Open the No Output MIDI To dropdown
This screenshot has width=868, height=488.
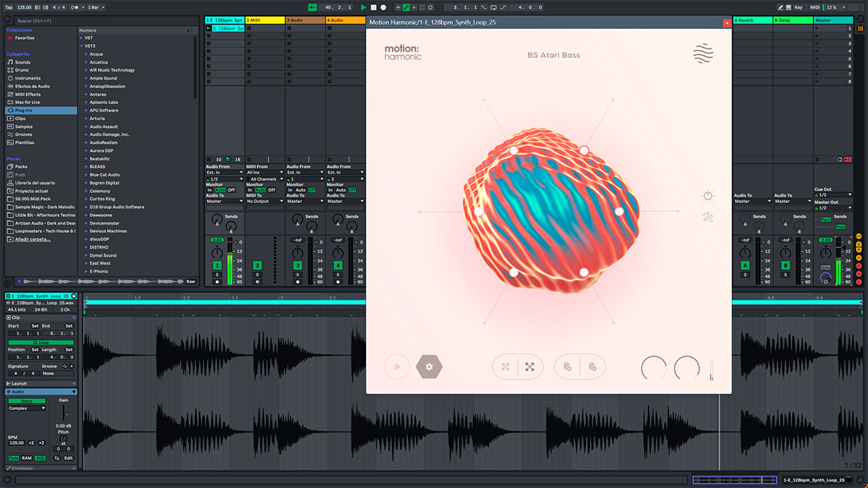[265, 201]
